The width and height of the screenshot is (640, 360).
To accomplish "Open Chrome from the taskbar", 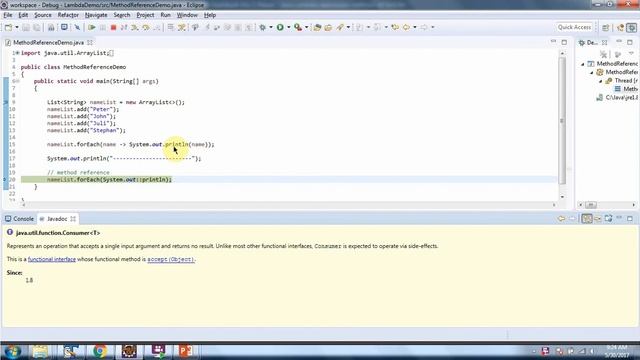I will [99, 351].
